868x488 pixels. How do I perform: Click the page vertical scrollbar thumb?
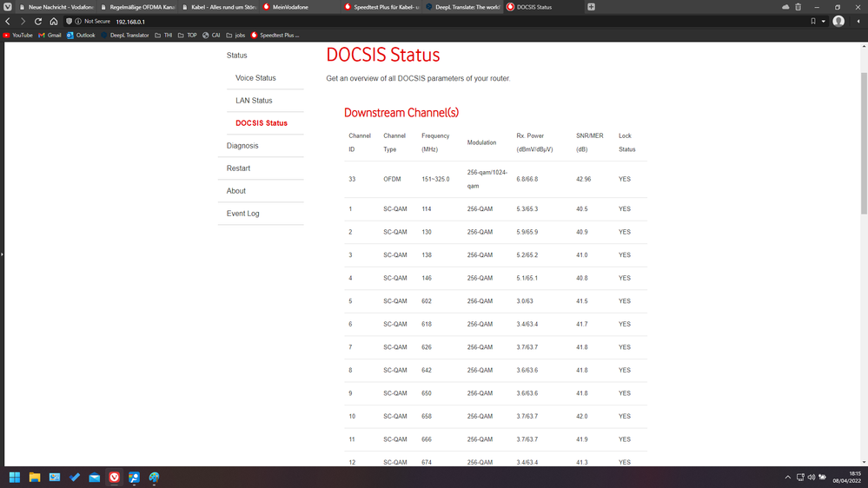864,142
